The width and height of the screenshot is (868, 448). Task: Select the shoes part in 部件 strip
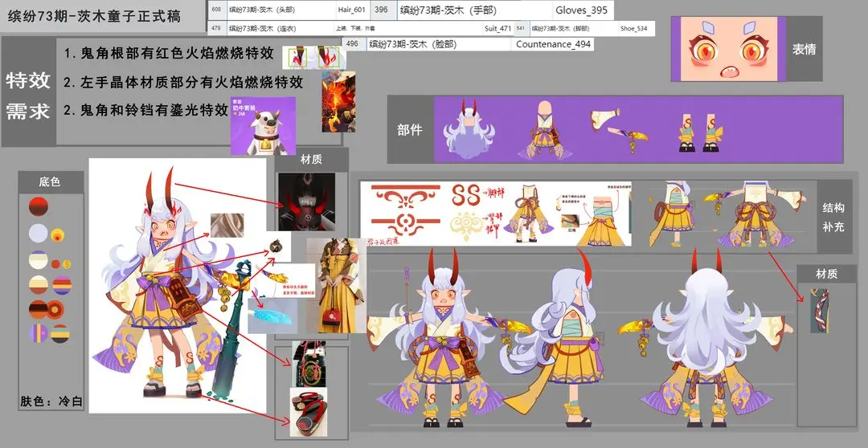point(699,131)
